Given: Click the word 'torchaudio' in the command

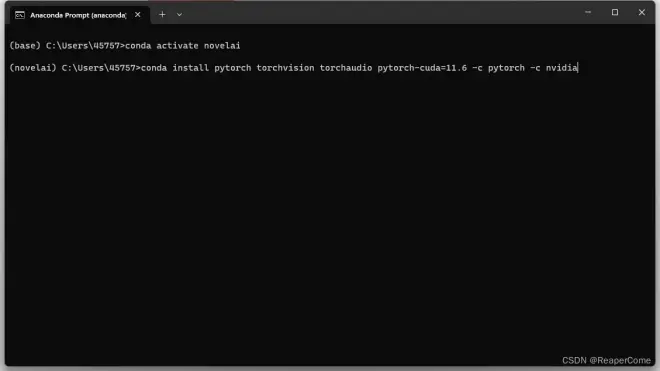Looking at the screenshot, I should [x=346, y=68].
